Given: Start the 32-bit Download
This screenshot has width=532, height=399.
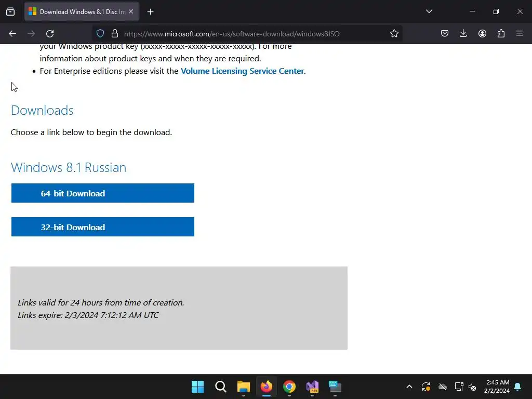Looking at the screenshot, I should point(103,227).
